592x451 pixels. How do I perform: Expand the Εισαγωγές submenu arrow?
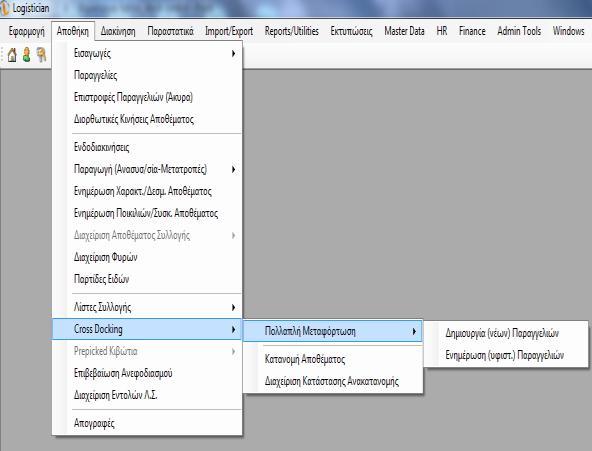tap(233, 54)
